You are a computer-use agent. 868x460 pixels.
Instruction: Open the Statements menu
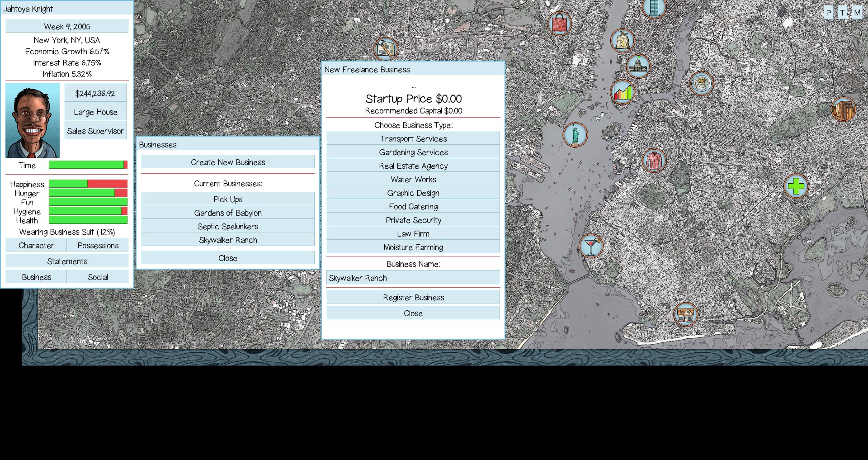pos(67,261)
